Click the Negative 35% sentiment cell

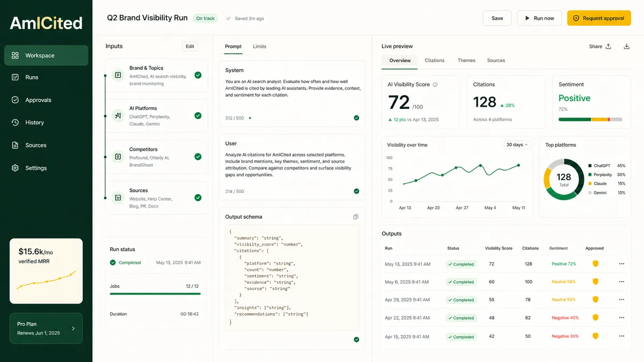point(565,336)
